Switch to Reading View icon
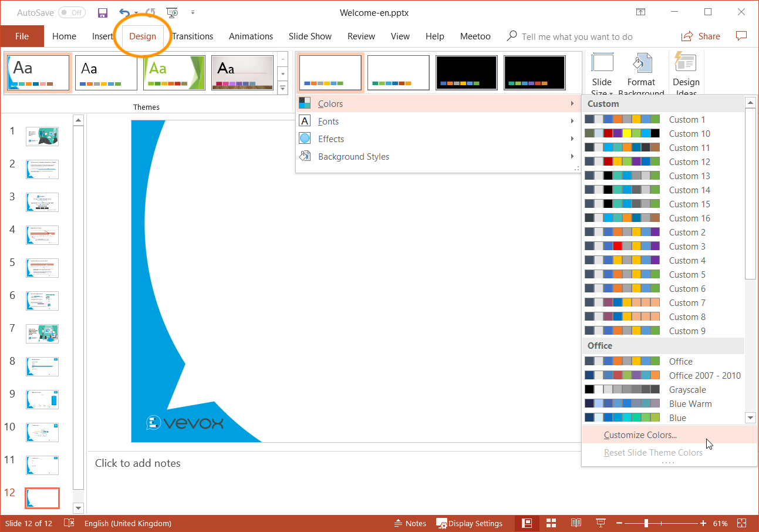Viewport: 759px width, 532px height. [x=576, y=523]
